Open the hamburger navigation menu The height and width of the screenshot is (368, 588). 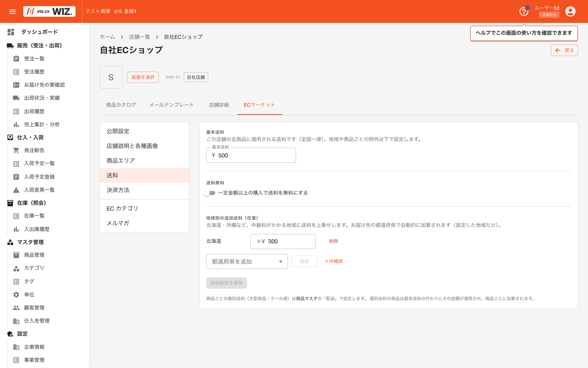point(12,11)
